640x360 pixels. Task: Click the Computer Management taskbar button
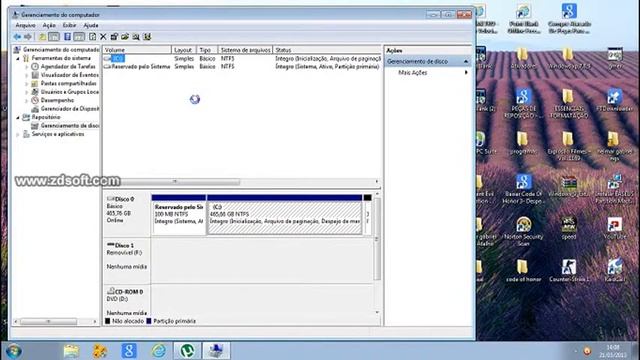click(x=216, y=351)
